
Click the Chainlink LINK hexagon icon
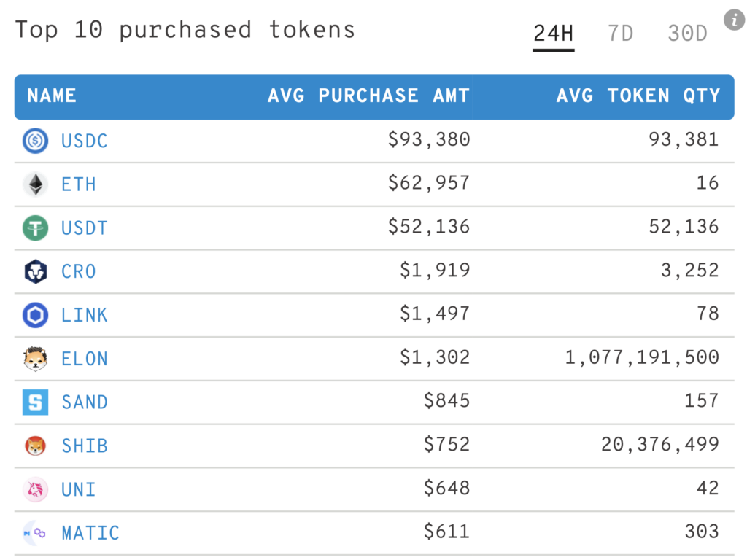(35, 315)
